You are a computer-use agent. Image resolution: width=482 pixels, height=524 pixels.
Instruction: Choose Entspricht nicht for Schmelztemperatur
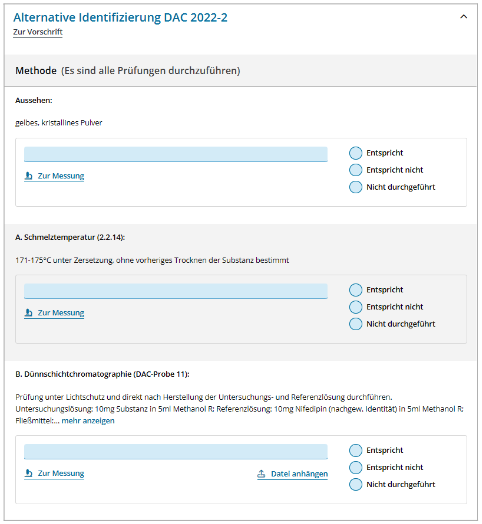(356, 307)
